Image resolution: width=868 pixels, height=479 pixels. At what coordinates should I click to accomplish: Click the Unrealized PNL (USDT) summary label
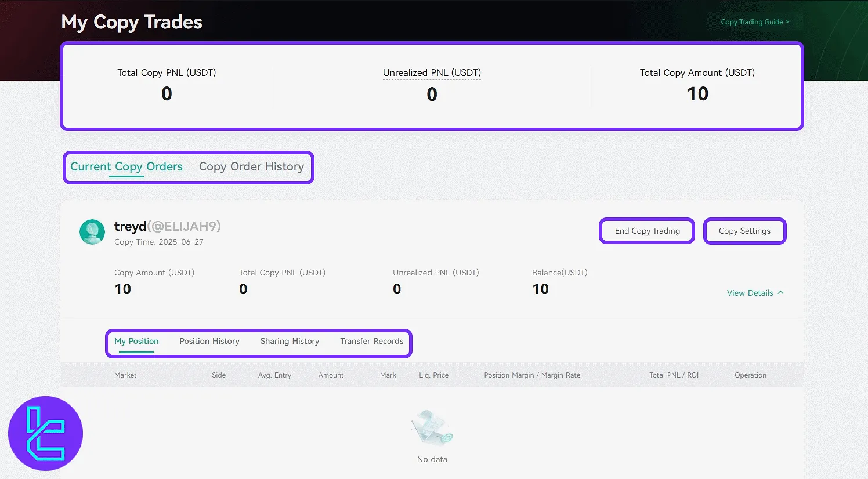coord(432,72)
